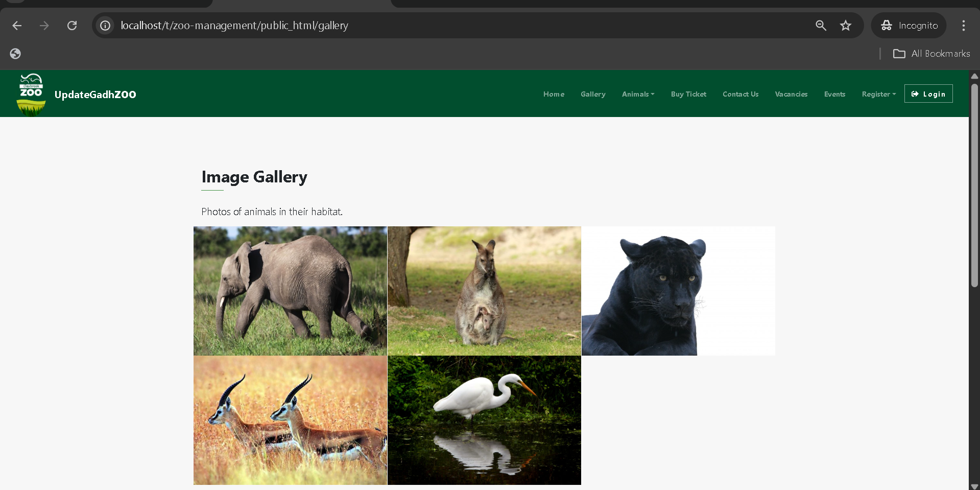Screen dimensions: 980x490
Task: Bookmark this page with the star icon
Action: 846,26
